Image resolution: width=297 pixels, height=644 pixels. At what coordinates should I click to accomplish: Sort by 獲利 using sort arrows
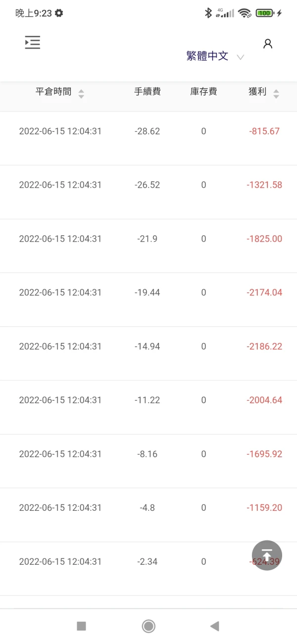[276, 94]
